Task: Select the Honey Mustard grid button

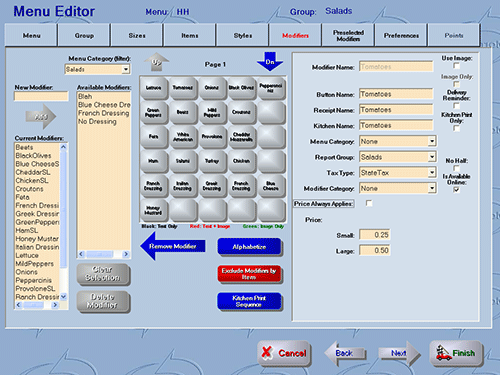Action: [154, 210]
